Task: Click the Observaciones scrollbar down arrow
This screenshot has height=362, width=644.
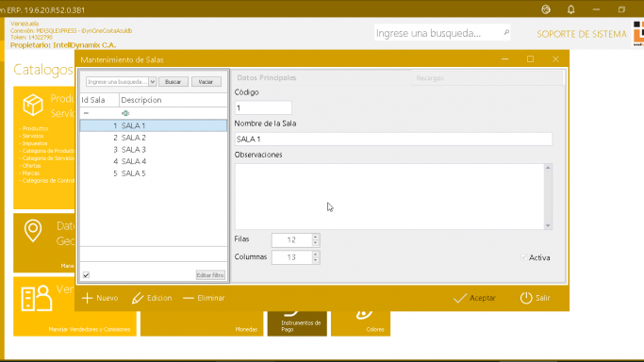Action: click(548, 225)
